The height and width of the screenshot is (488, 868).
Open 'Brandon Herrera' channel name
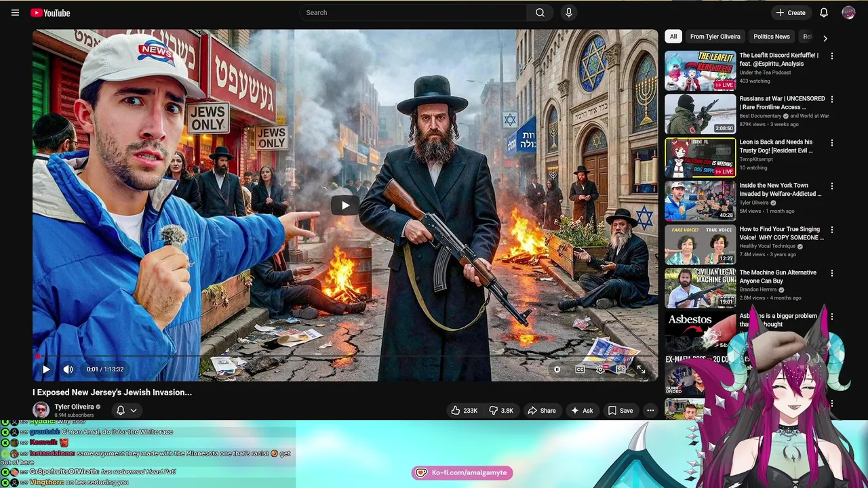[x=758, y=289]
